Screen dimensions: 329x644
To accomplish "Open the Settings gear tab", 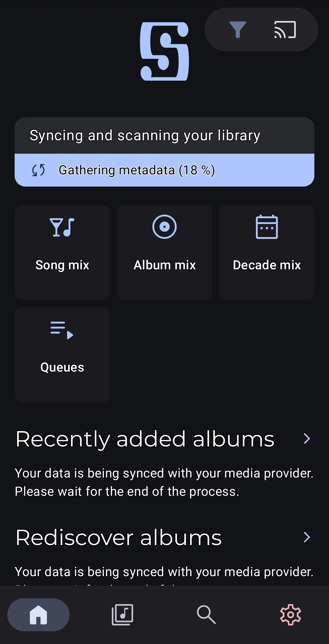I will pos(290,614).
